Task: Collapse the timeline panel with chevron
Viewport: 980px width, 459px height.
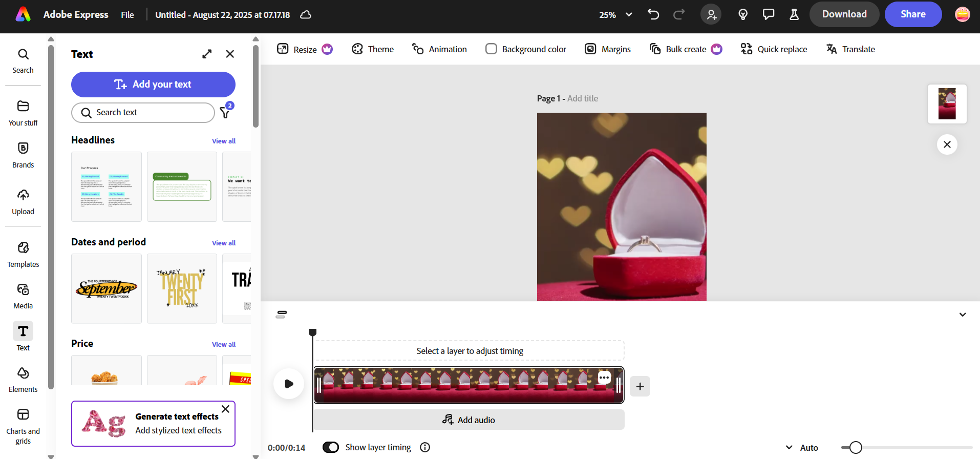Action: [x=962, y=315]
